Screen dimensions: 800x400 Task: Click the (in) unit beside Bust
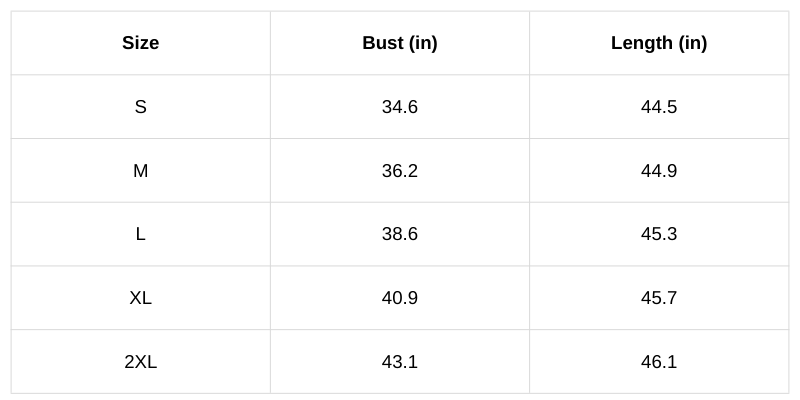coord(421,43)
